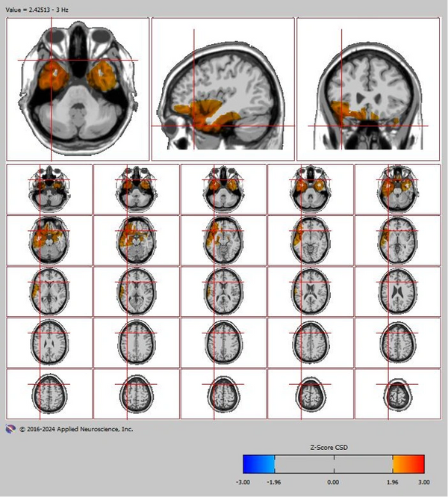The image size is (448, 497).
Task: Select middle slice in the second grid row
Action: click(x=223, y=239)
